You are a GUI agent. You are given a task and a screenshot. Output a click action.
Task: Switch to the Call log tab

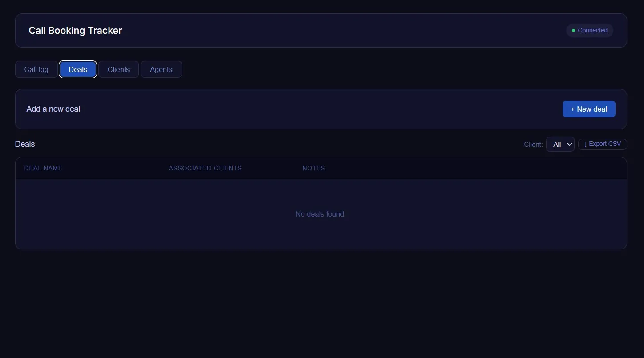[36, 69]
